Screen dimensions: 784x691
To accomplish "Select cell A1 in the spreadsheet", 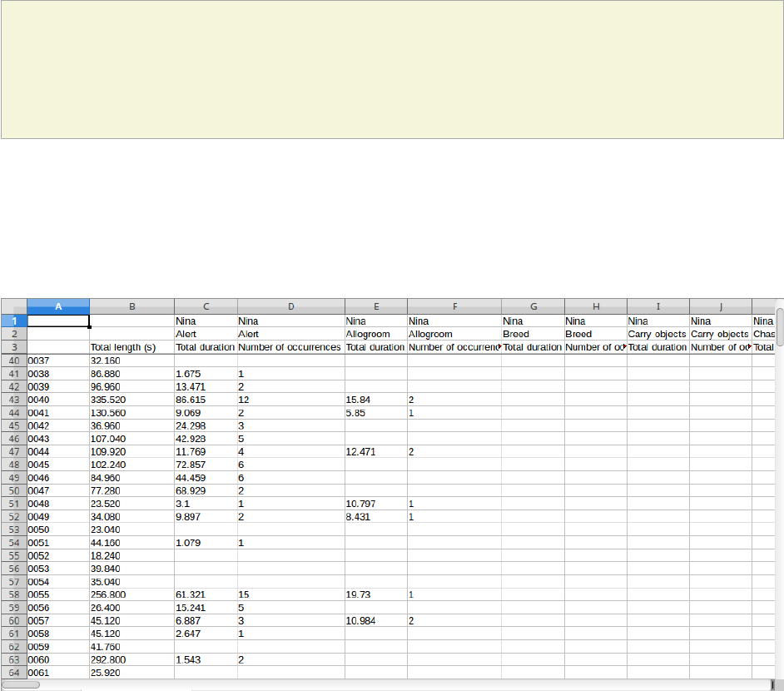I will tap(58, 321).
